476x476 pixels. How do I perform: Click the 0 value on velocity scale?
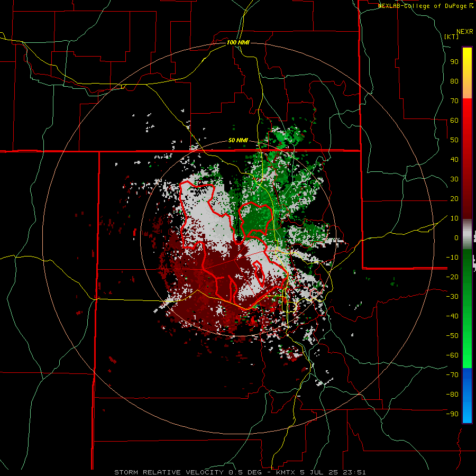[456, 237]
